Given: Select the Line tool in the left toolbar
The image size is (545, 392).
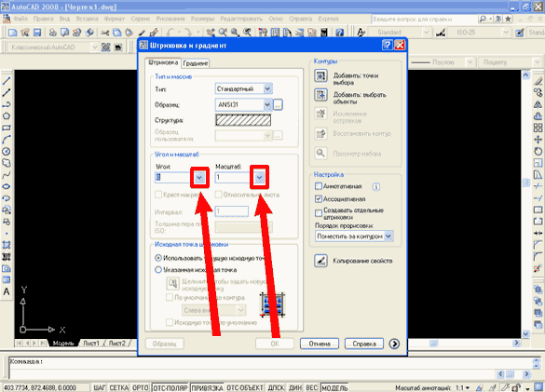Looking at the screenshot, I should (7, 81).
